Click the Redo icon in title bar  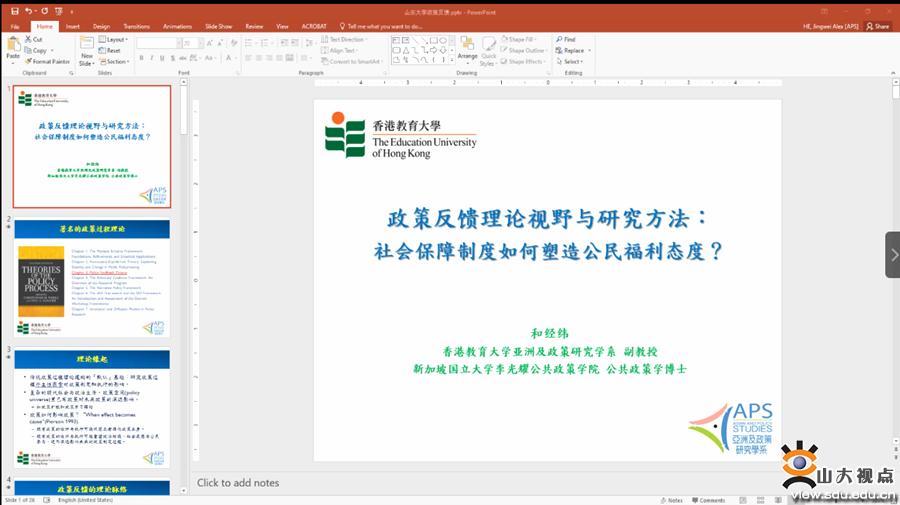point(44,11)
